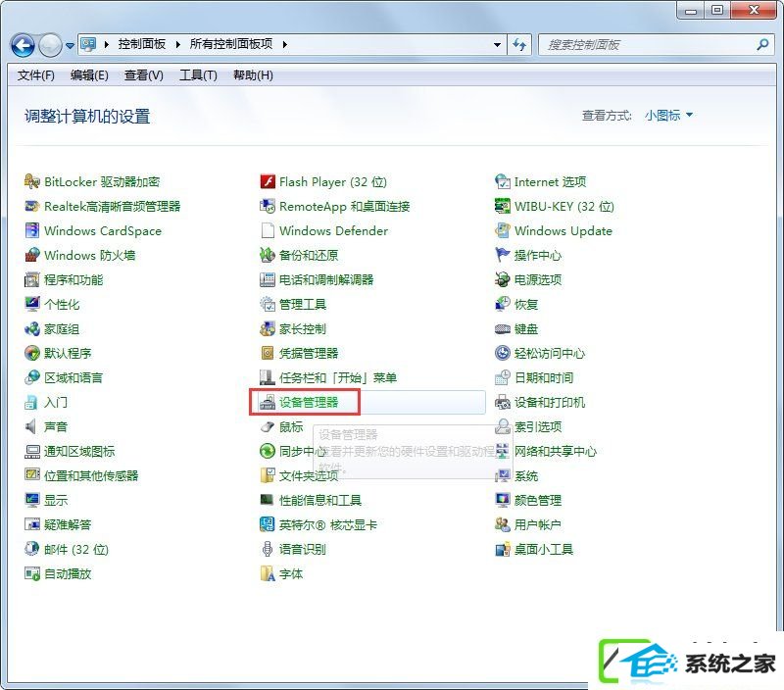Open the 语音识别 microphone icon
Image resolution: width=784 pixels, height=690 pixels.
268,549
